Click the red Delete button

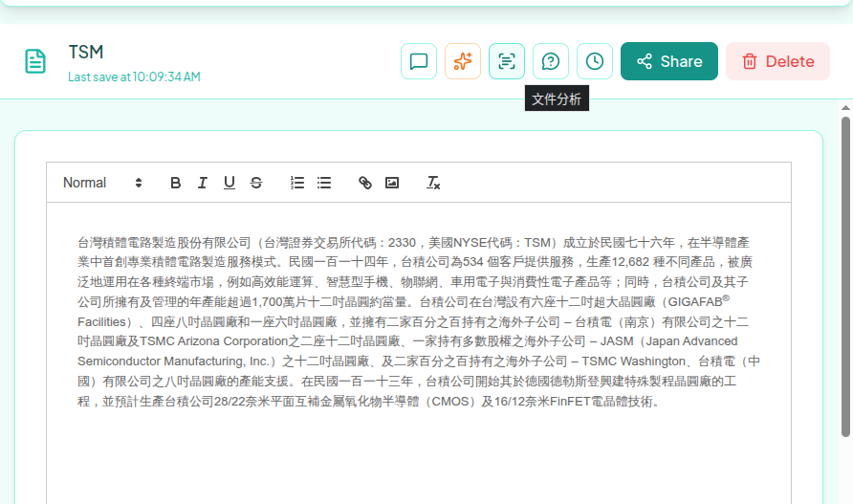pyautogui.click(x=777, y=61)
